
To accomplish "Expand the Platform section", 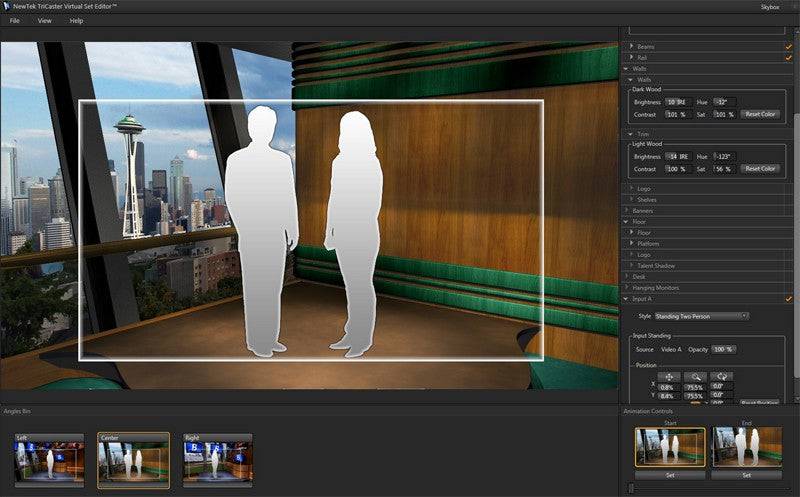I will [x=632, y=243].
